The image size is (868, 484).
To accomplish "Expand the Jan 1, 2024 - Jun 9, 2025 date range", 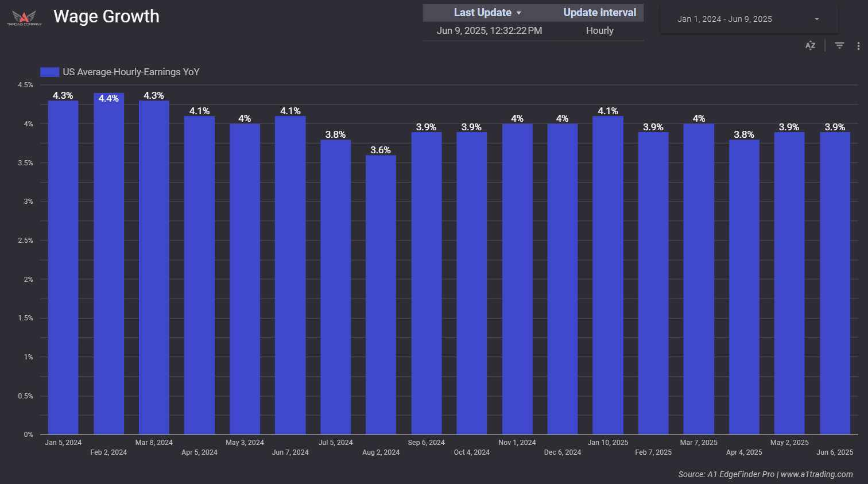I will [x=748, y=19].
